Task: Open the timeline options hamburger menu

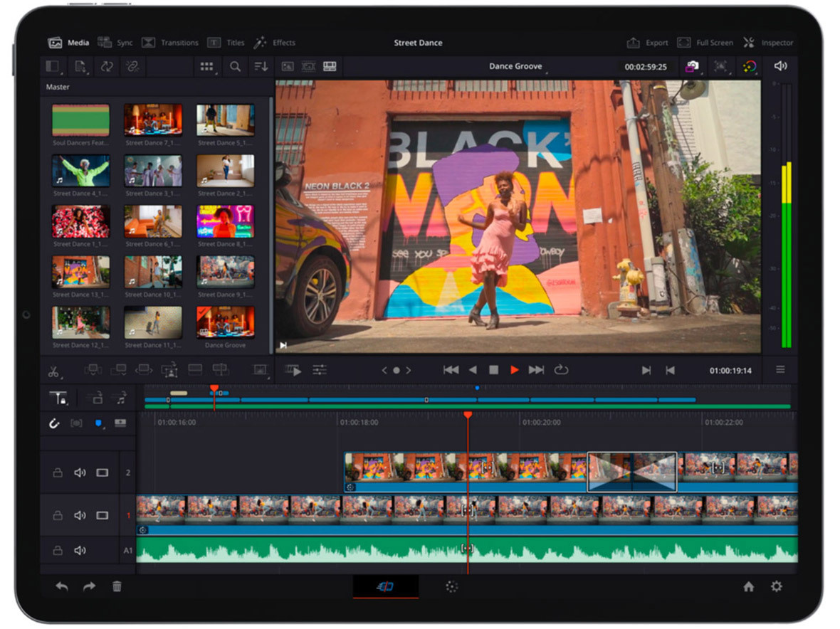Action: coord(780,369)
